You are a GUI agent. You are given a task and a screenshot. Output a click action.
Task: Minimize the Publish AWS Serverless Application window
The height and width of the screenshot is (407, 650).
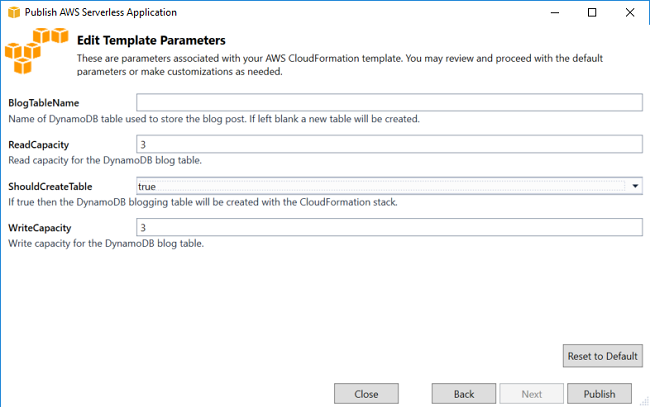(x=555, y=12)
